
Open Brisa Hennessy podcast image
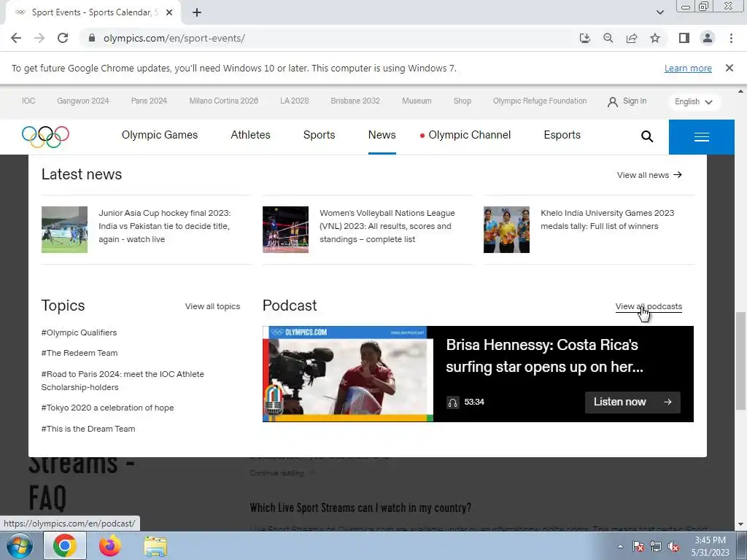348,374
